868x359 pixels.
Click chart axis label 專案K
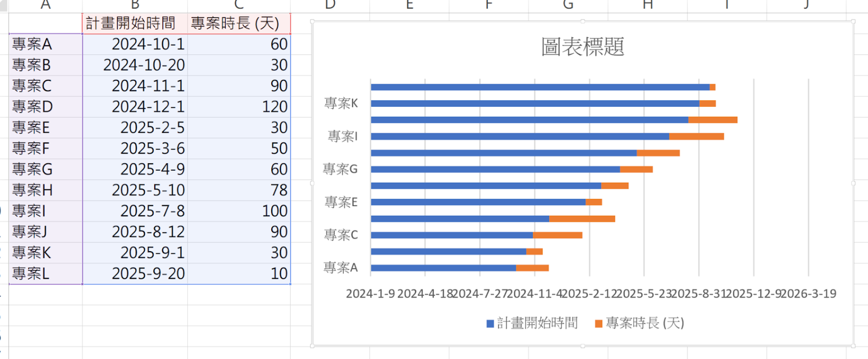pyautogui.click(x=341, y=103)
